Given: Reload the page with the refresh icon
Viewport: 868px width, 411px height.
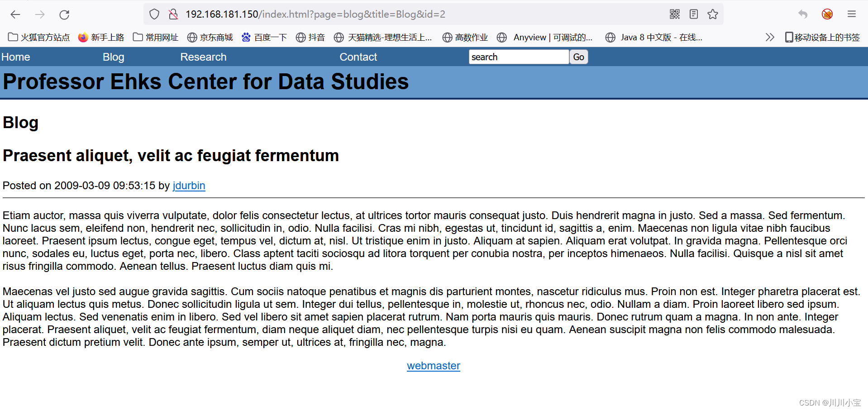Looking at the screenshot, I should point(64,14).
